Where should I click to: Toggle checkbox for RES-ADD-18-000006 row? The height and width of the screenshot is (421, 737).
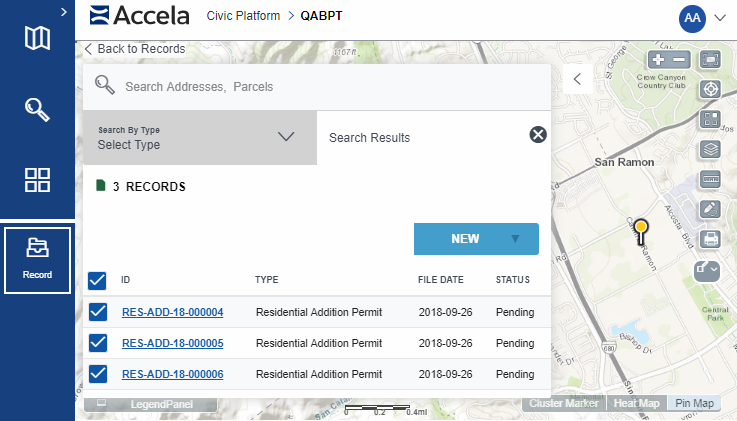pos(98,374)
